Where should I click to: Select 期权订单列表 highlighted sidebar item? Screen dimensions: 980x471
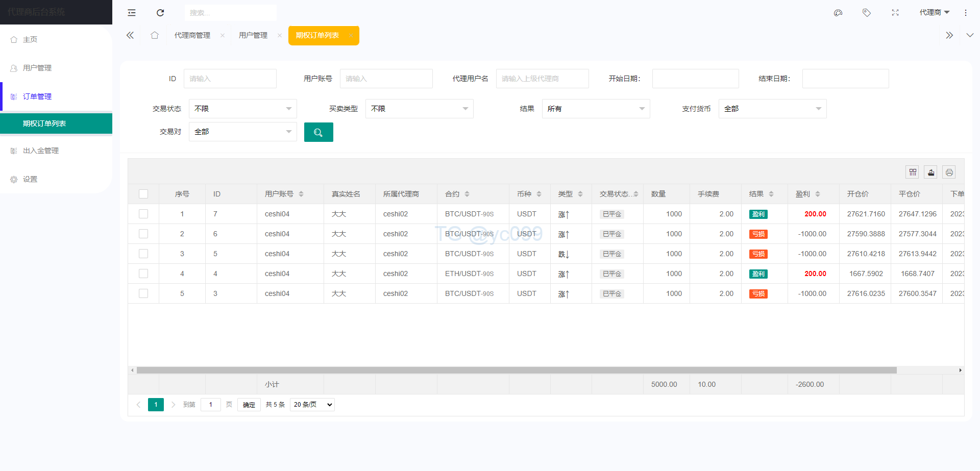[44, 123]
